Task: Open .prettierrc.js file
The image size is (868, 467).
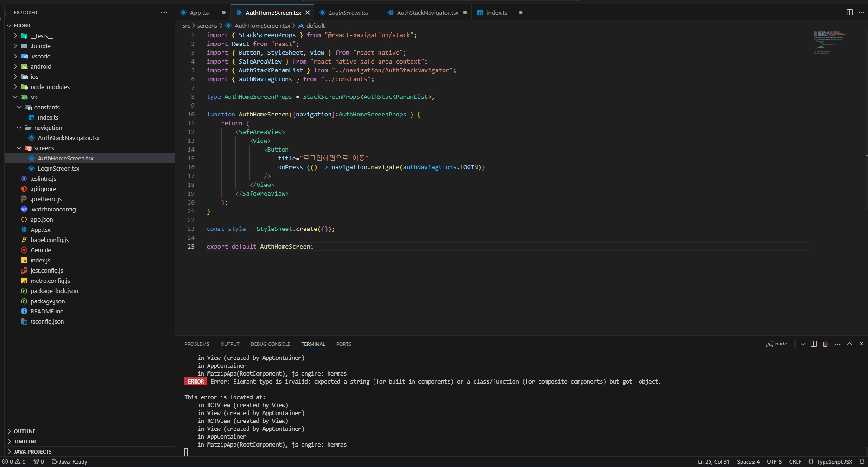Action: [x=90, y=199]
